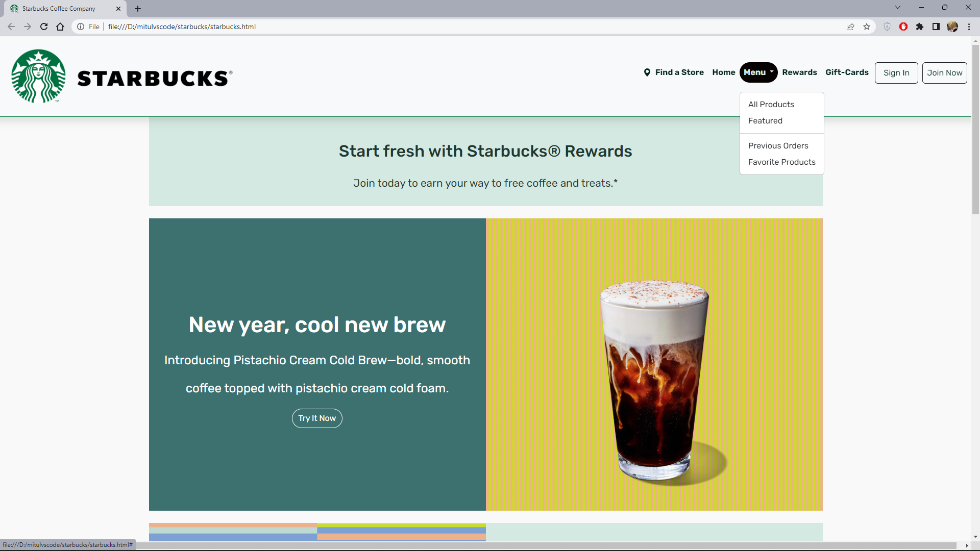The image size is (980, 551).
Task: Open the tab search chevron
Action: point(897,7)
